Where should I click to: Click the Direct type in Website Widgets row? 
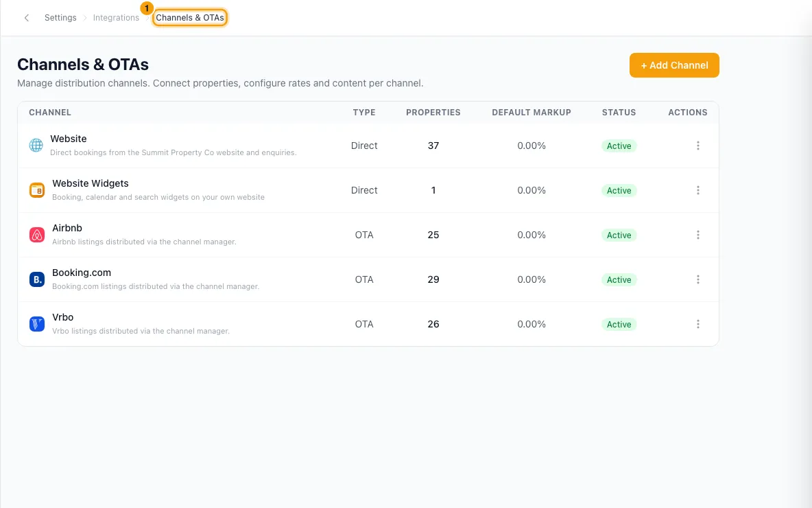tap(364, 190)
